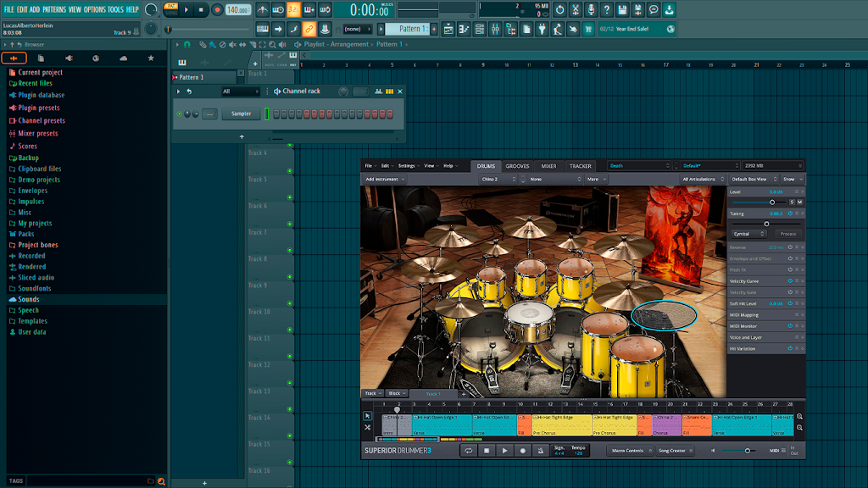Screen dimensions: 868x488
Task: Toggle Superior Drummer metronome button
Action: [540, 451]
